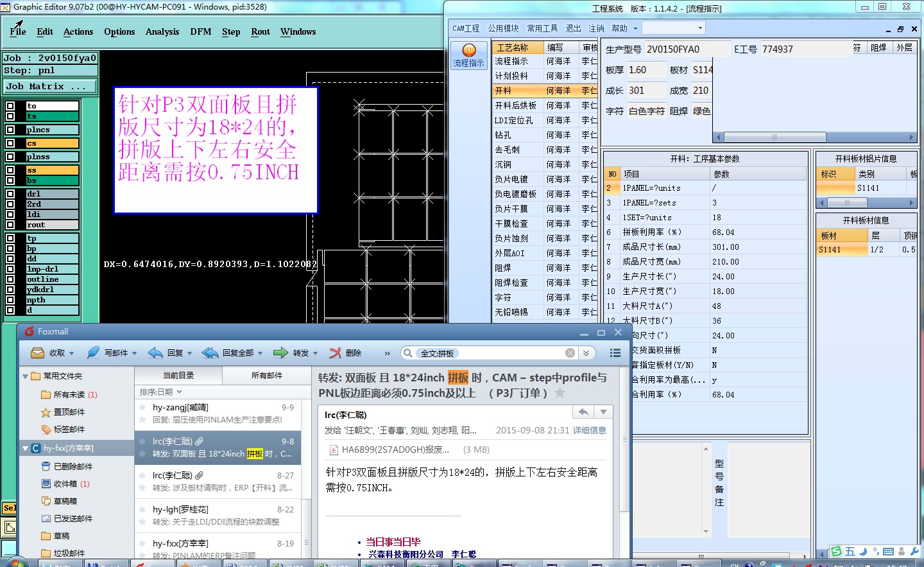Image resolution: width=924 pixels, height=567 pixels.
Task: Toggle visibility checkbox for layer plncs
Action: [10, 130]
